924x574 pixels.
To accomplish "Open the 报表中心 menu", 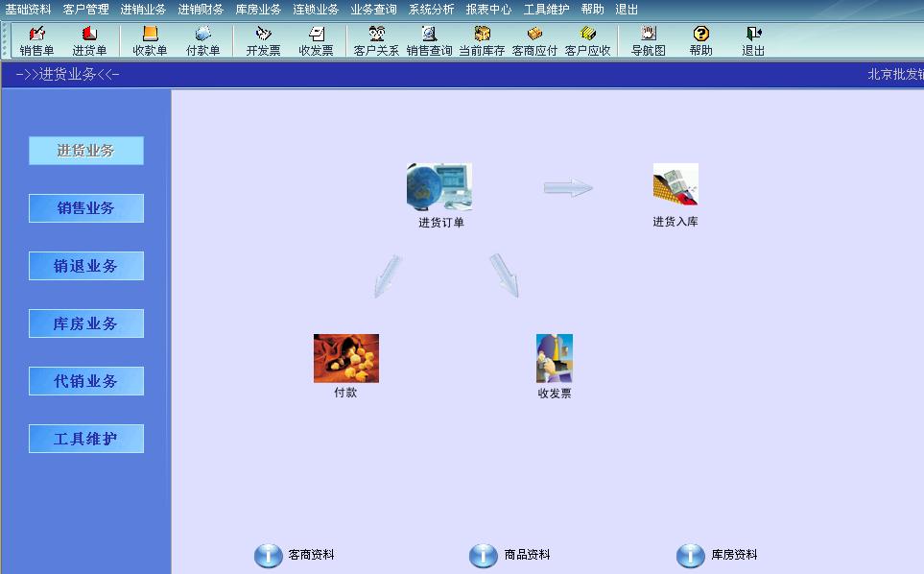I will (488, 9).
